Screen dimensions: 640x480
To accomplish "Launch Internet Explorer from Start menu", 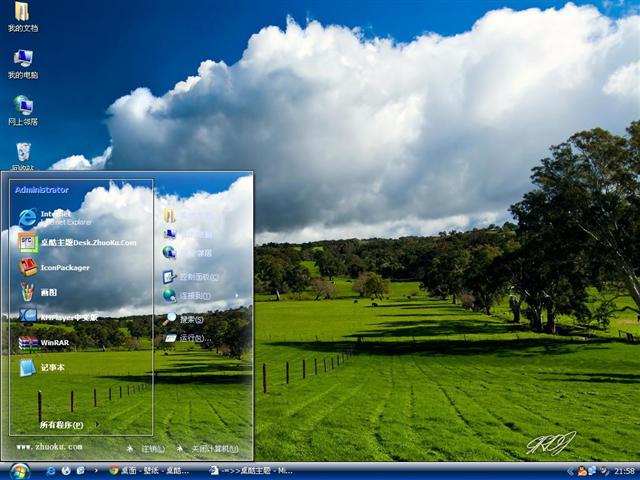I will click(55, 218).
